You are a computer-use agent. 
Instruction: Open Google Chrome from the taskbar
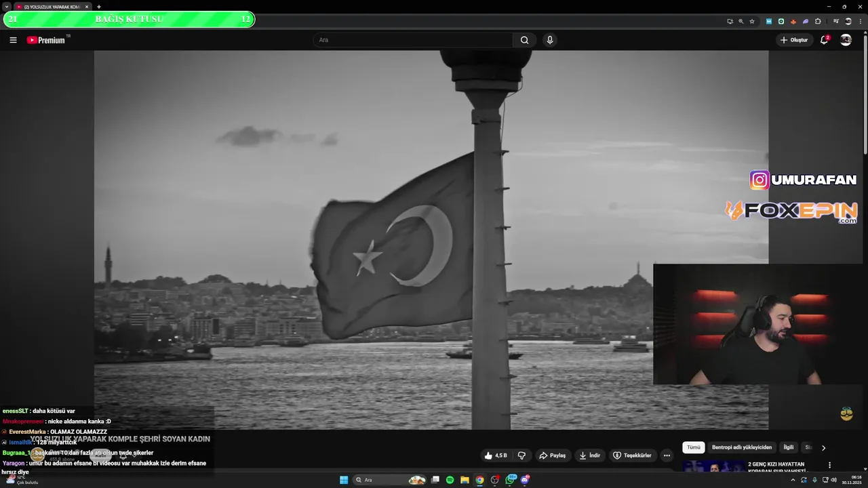[479, 480]
